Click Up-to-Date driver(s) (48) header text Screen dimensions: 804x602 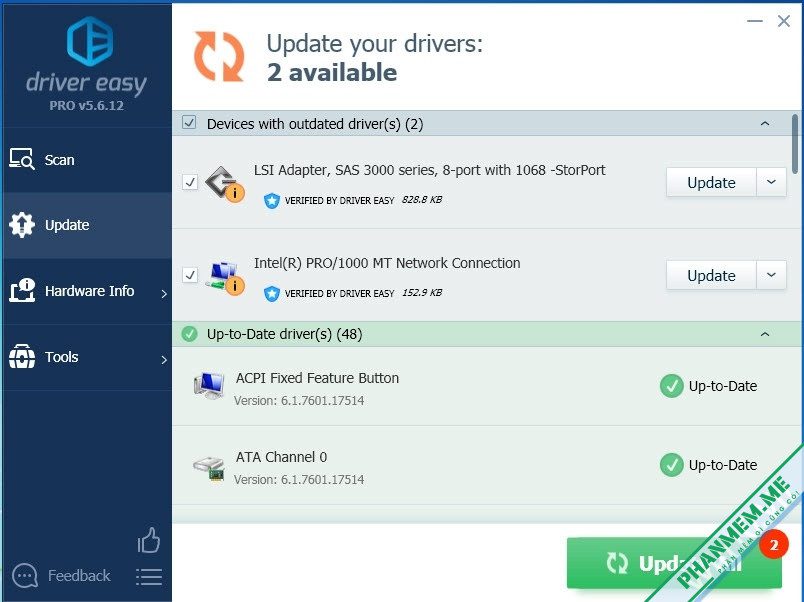pos(285,334)
